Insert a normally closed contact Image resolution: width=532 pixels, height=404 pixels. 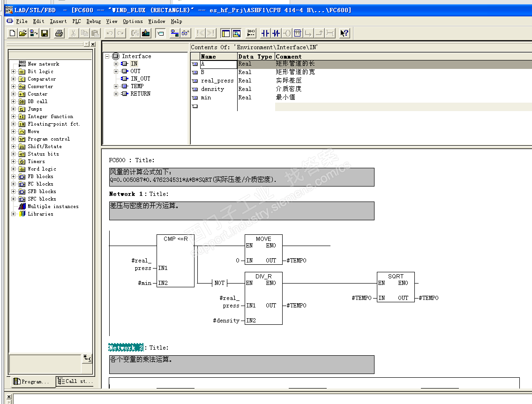coord(276,33)
